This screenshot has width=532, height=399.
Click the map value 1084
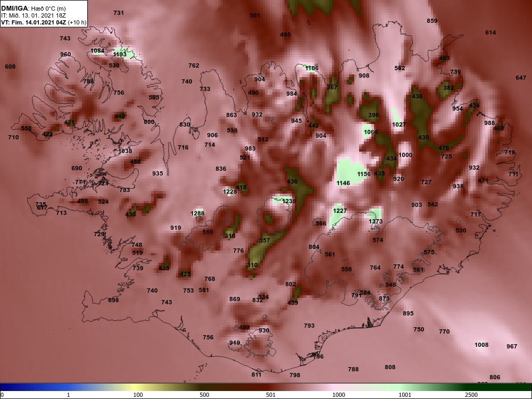click(x=98, y=51)
